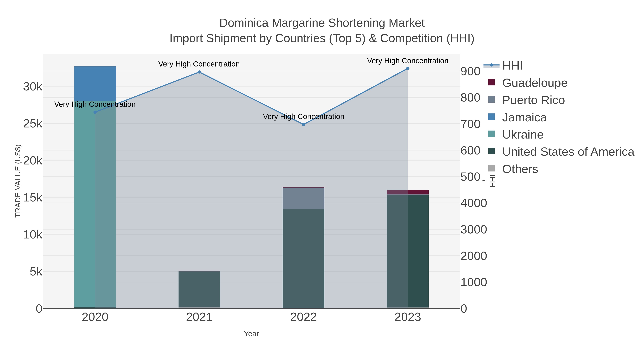
Task: Click the Year axis title
Action: [251, 334]
